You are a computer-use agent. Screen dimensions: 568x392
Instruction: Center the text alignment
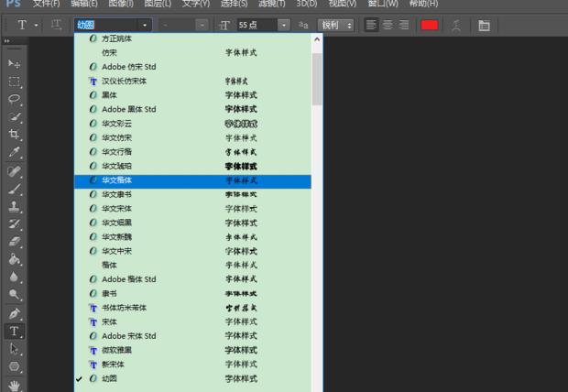(388, 25)
